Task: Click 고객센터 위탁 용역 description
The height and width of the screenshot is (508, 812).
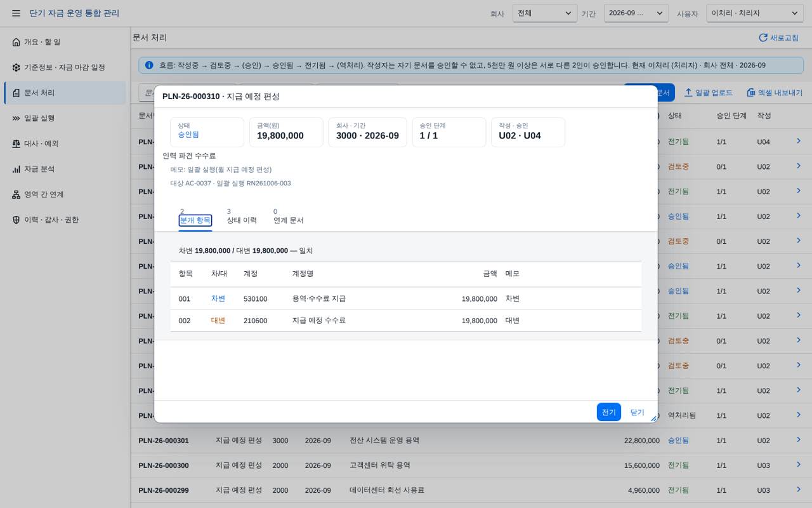Action: click(380, 465)
